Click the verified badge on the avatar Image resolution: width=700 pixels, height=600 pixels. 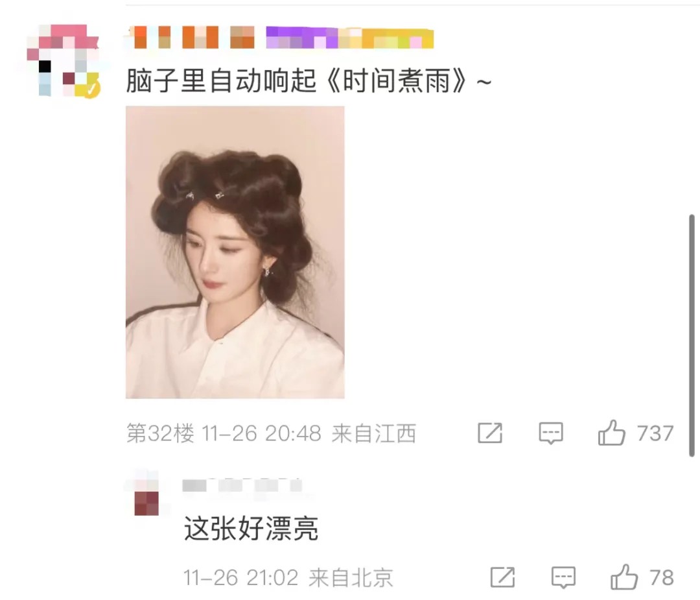(x=91, y=89)
